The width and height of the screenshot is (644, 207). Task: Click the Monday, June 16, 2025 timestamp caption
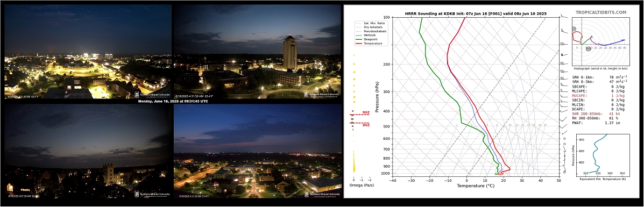173,101
